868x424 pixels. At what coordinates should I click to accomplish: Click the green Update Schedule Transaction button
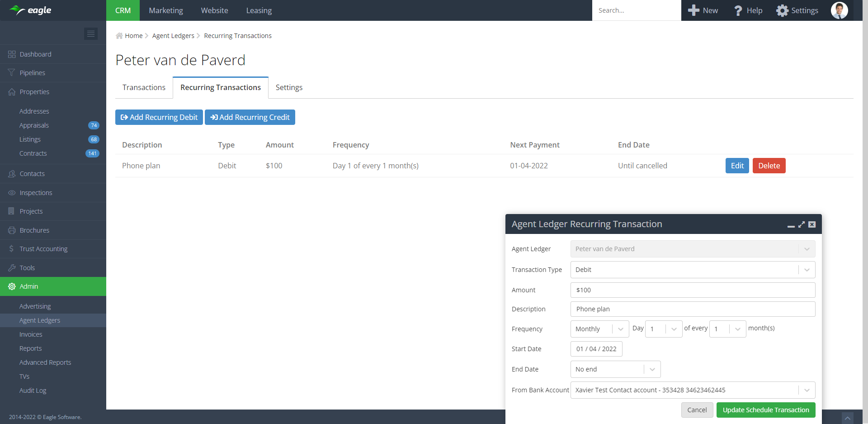coord(766,410)
